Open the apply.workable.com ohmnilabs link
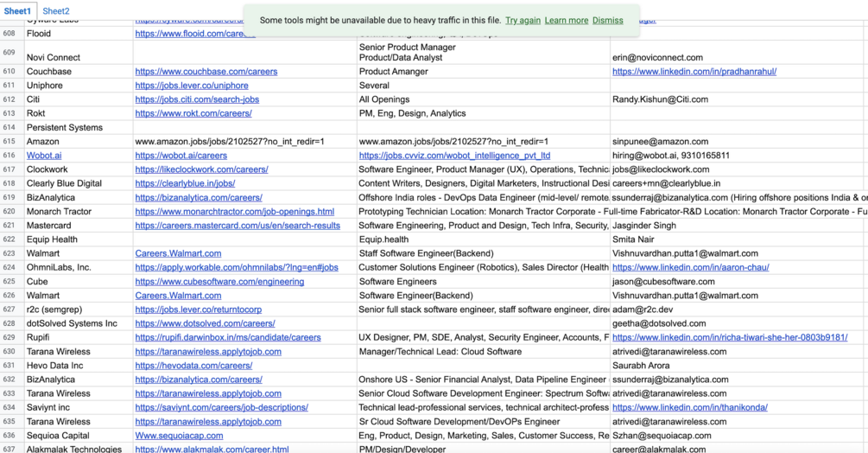The height and width of the screenshot is (453, 868). point(237,267)
